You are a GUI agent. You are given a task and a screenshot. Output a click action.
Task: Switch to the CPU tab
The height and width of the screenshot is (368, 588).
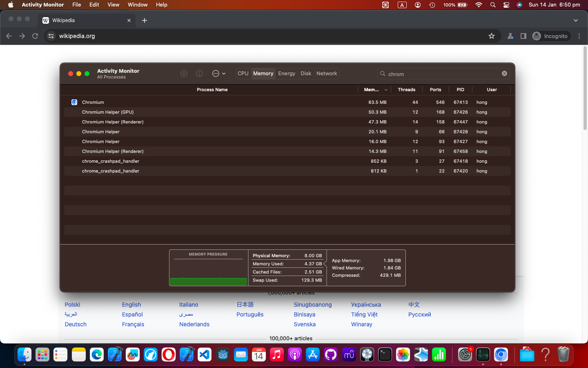[243, 74]
